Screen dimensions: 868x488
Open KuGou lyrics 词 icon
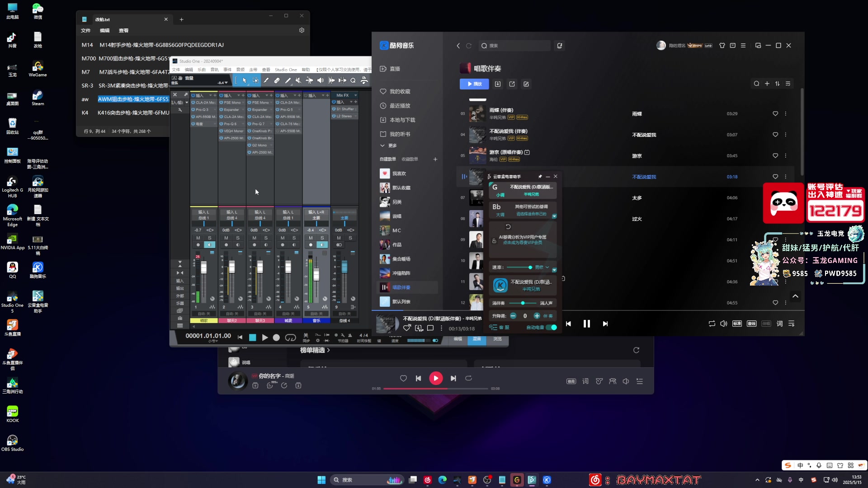click(x=779, y=324)
